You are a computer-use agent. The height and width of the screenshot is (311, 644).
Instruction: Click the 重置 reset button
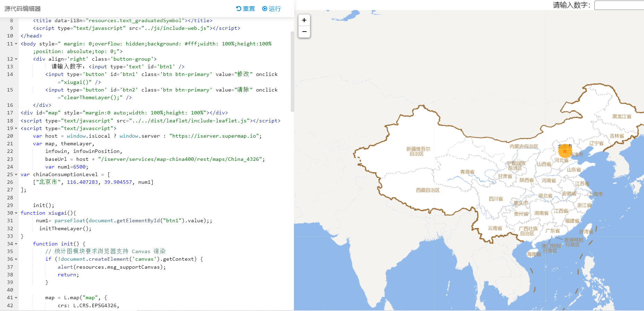pyautogui.click(x=245, y=9)
